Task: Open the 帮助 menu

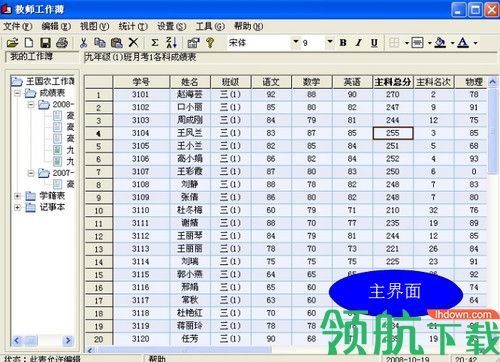Action: (248, 26)
